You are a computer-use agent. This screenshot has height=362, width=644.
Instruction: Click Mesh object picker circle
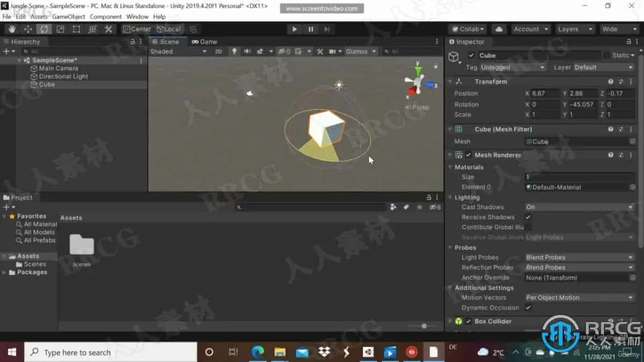pos(633,142)
